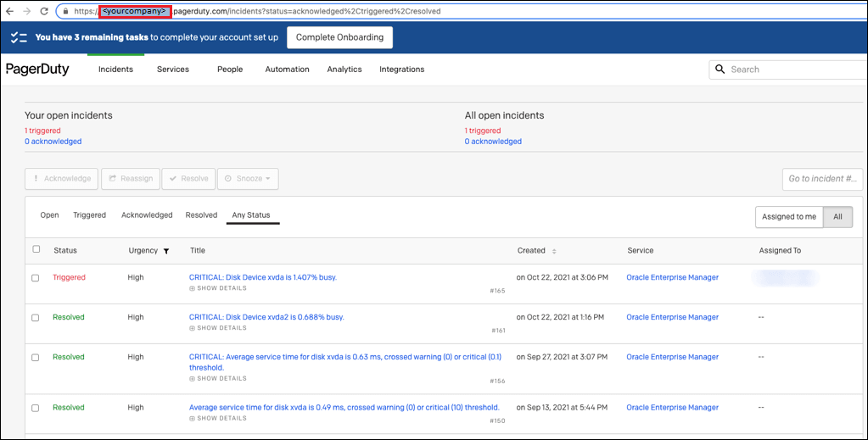Switch to the Open status tab
The width and height of the screenshot is (868, 440).
pos(50,214)
